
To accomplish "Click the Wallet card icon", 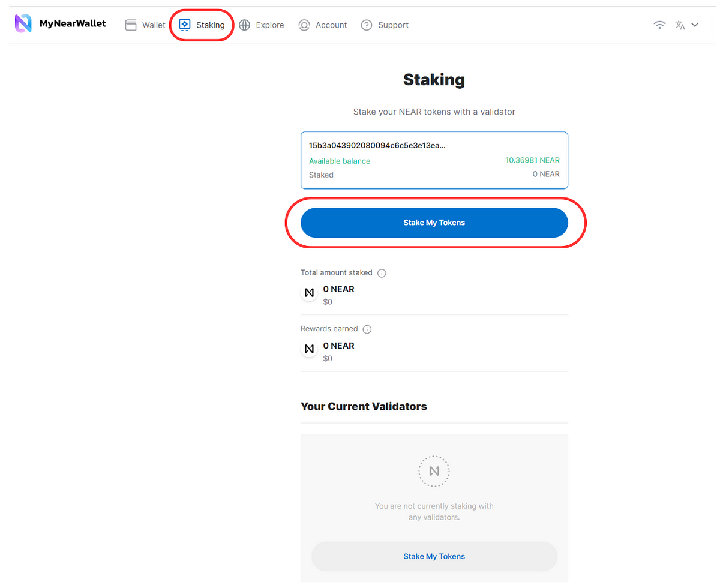I will pyautogui.click(x=131, y=25).
